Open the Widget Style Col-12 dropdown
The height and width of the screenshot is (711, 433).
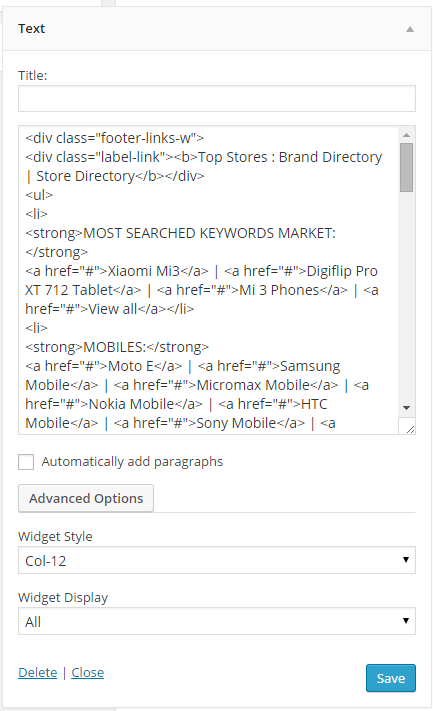(217, 560)
